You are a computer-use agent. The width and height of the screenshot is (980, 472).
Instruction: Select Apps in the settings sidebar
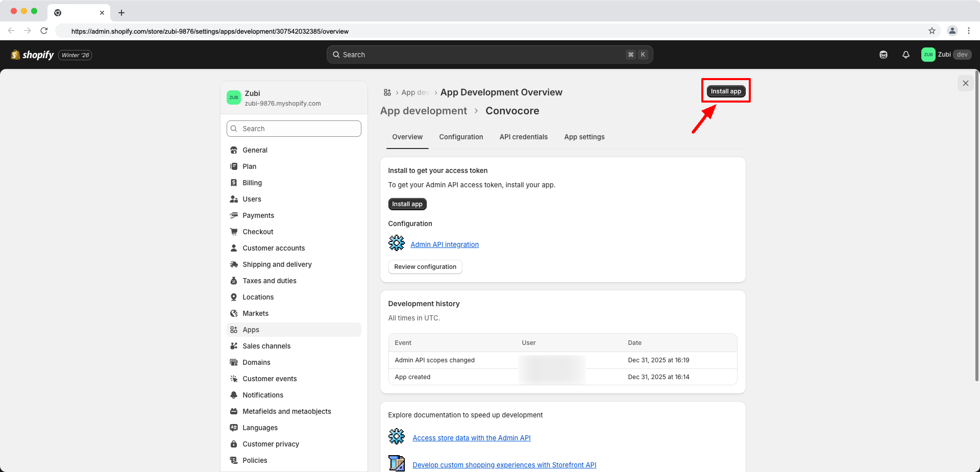294,330
